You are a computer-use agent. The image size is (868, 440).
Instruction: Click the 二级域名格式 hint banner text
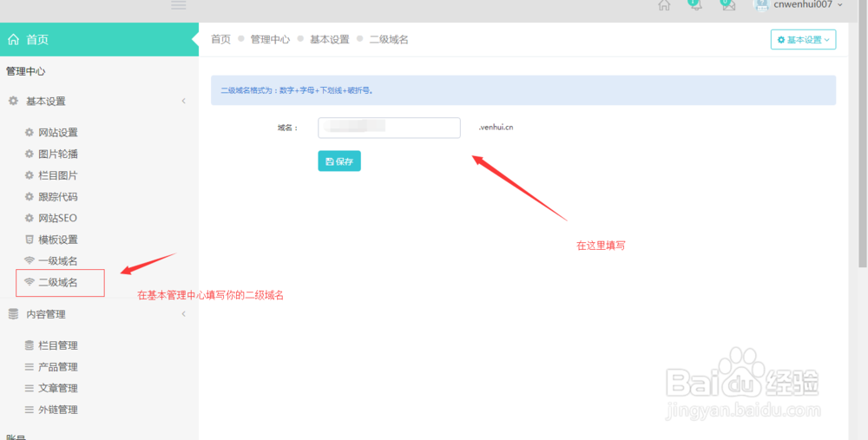tap(297, 90)
